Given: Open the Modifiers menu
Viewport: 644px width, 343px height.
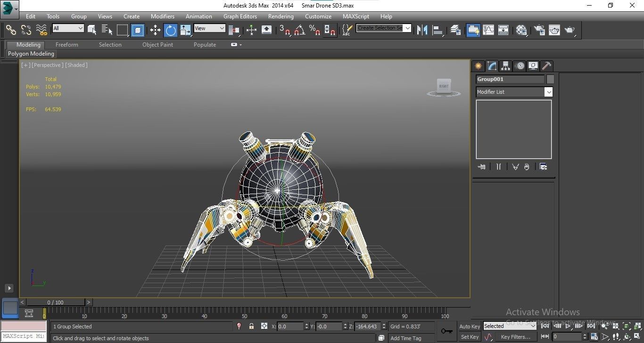Looking at the screenshot, I should tap(163, 16).
